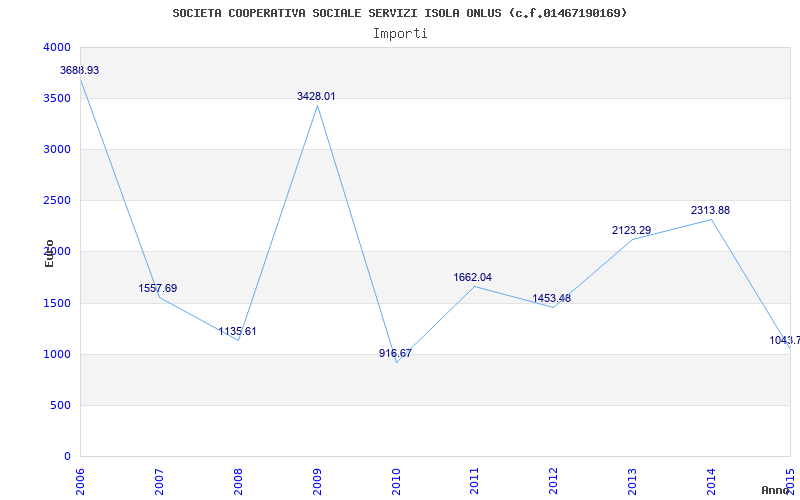Click x-axis year label 2009
Screen dimensions: 800x500
(317, 481)
